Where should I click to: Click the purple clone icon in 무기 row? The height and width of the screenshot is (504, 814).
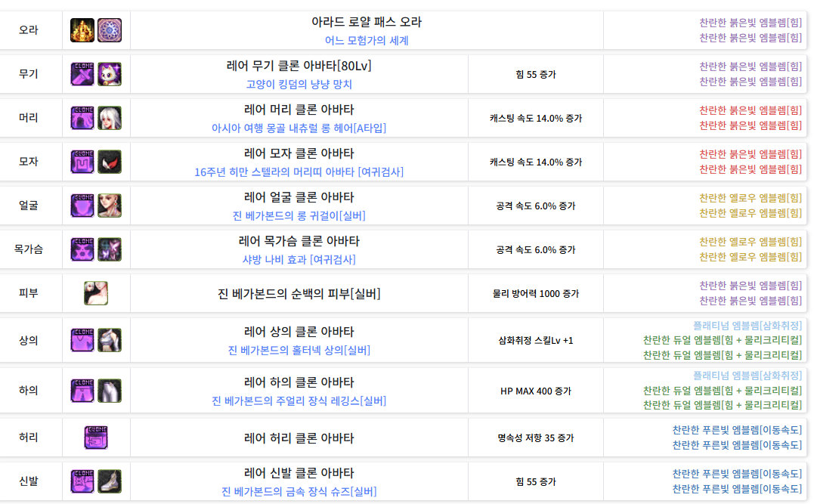(x=82, y=74)
